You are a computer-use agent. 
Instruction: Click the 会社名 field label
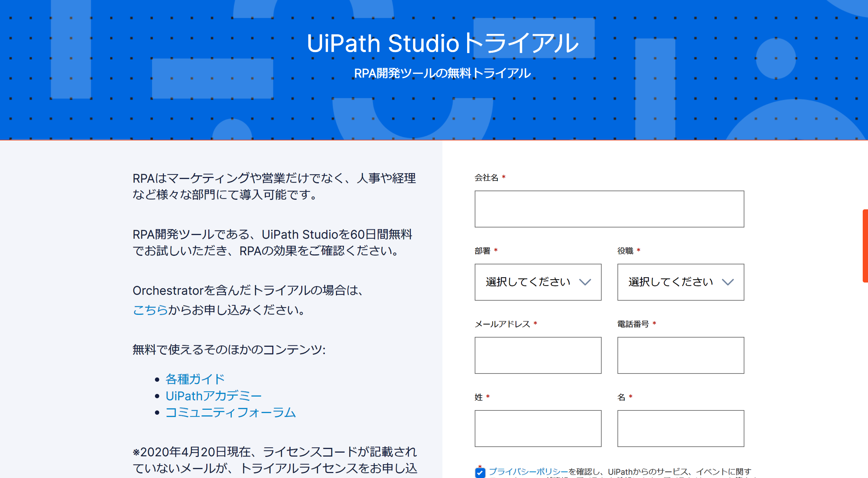tap(486, 178)
